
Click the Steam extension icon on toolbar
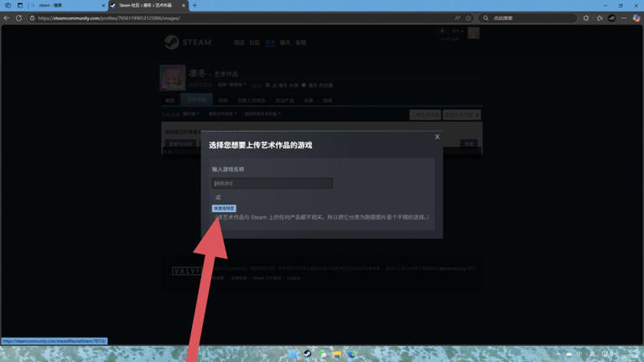point(611,18)
